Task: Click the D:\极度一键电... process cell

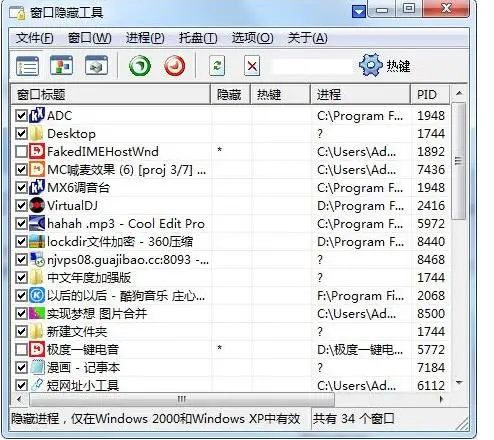Action: click(360, 350)
